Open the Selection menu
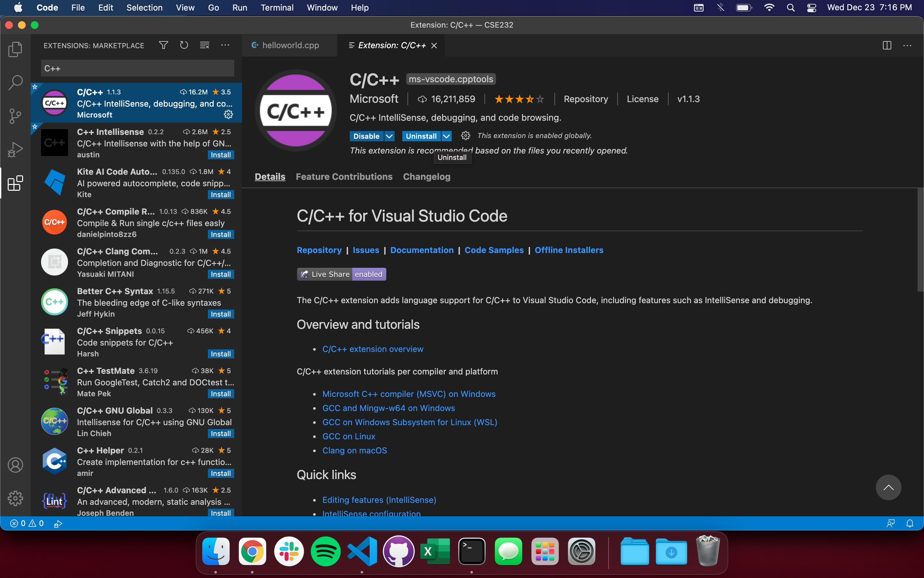This screenshot has height=578, width=924. [144, 8]
